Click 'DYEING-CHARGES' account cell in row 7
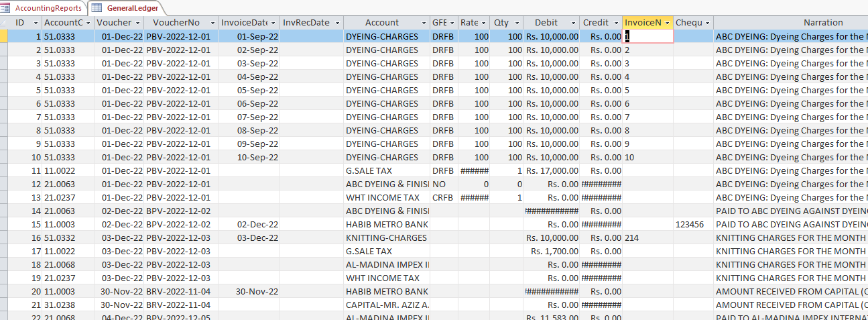Screen dimensions: 868x320 click(387, 117)
